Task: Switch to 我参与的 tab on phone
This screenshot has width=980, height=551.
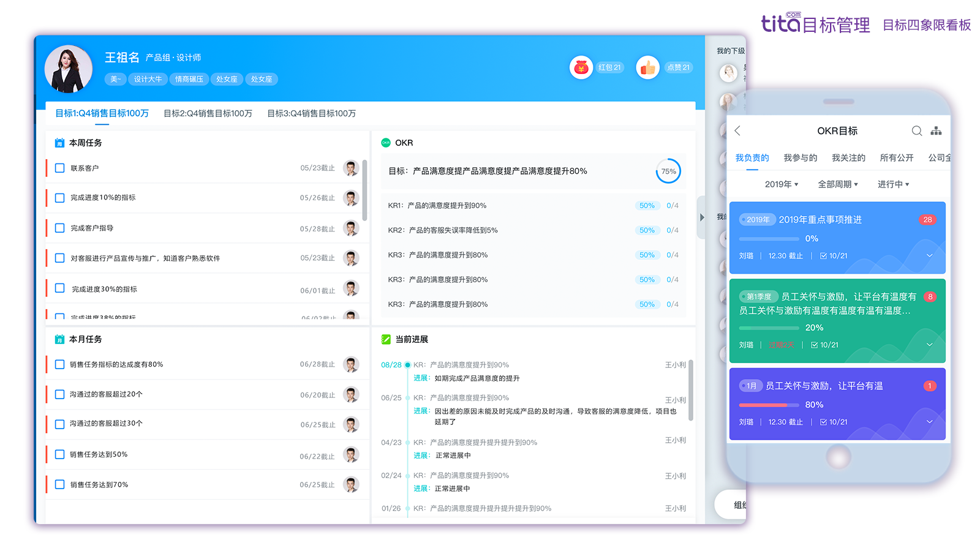Action: click(801, 158)
